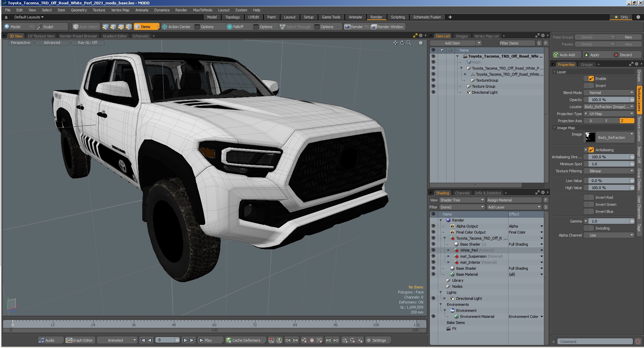Toggle the Antialiasing checkbox

point(591,150)
